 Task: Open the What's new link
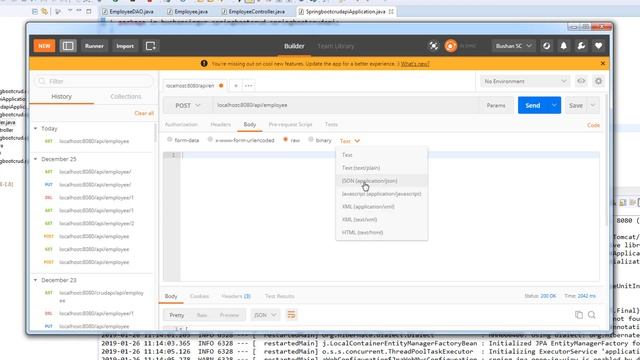pos(415,64)
